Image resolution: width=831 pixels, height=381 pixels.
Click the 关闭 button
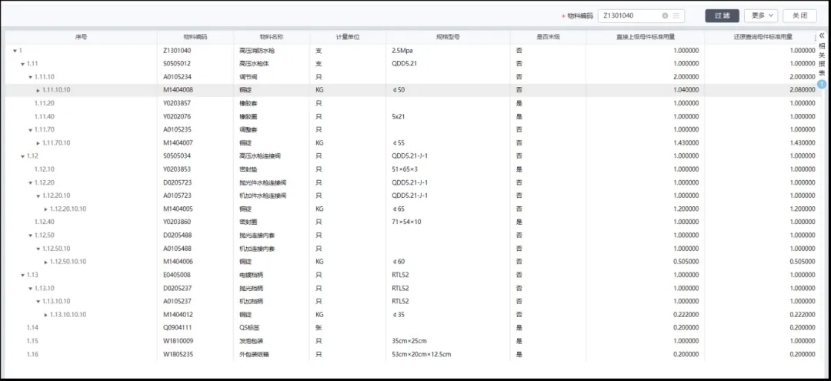click(800, 16)
